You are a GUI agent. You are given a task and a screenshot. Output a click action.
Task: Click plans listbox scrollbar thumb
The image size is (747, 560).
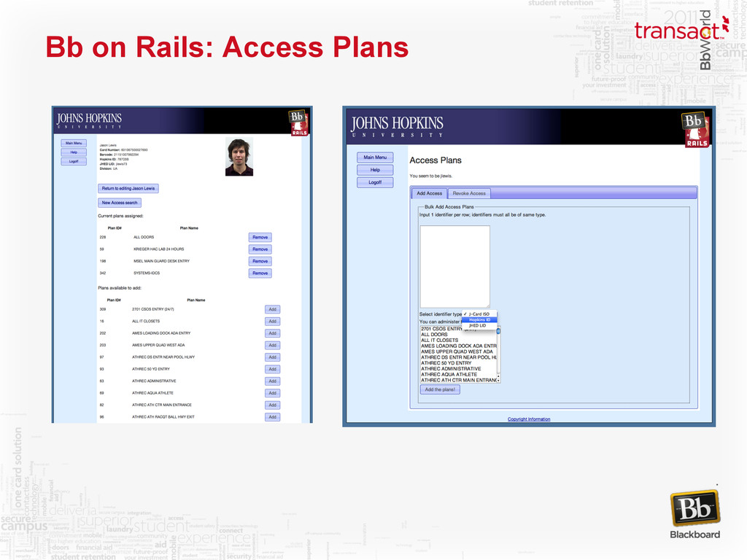pos(498,330)
